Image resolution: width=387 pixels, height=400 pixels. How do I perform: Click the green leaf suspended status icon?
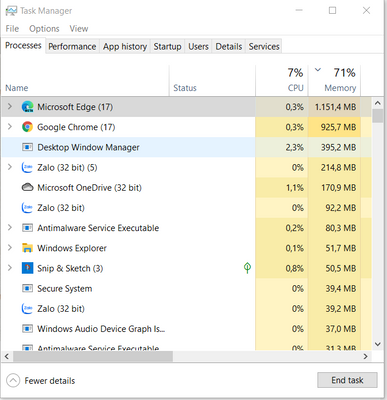tap(247, 268)
